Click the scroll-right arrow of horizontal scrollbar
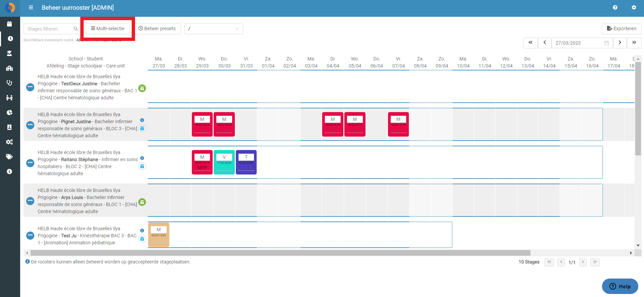 (631, 253)
